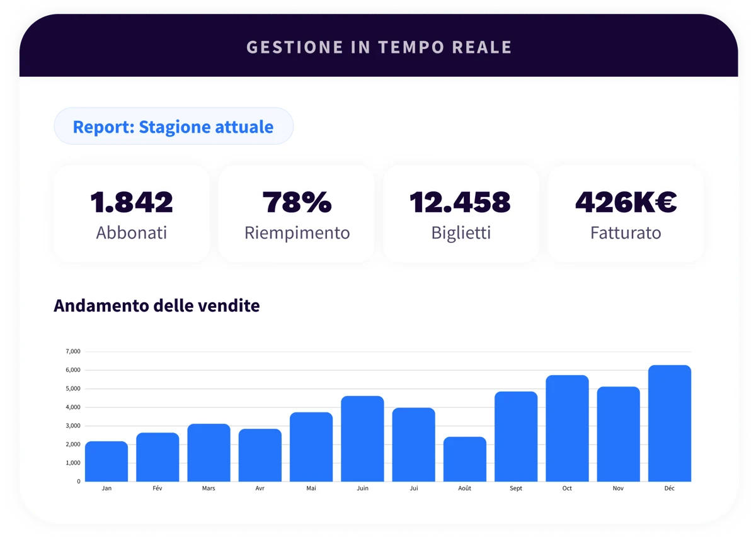Click the Jui month label

414,488
